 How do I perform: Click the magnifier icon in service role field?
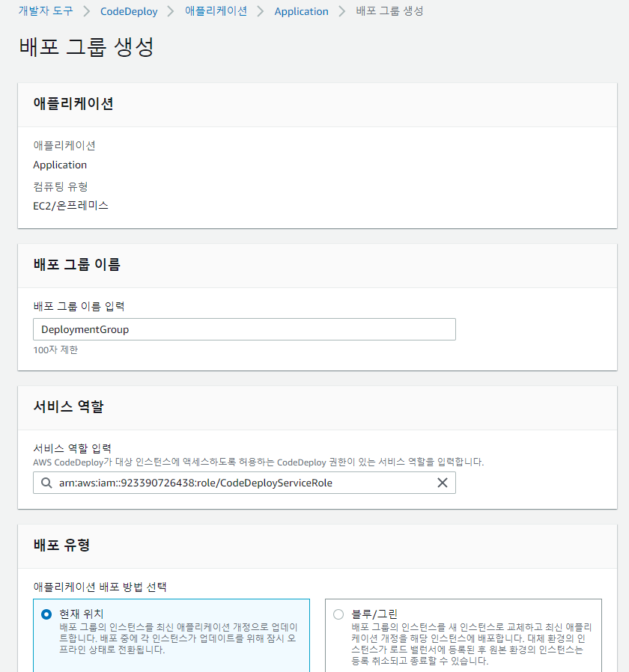(46, 483)
